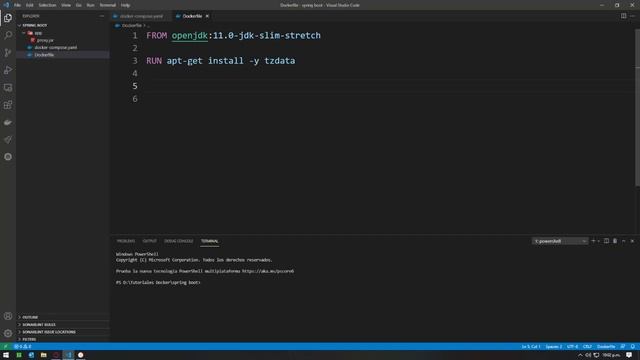640x360 pixels.
Task: Click the editor vertical scrollbar
Action: coord(637,108)
